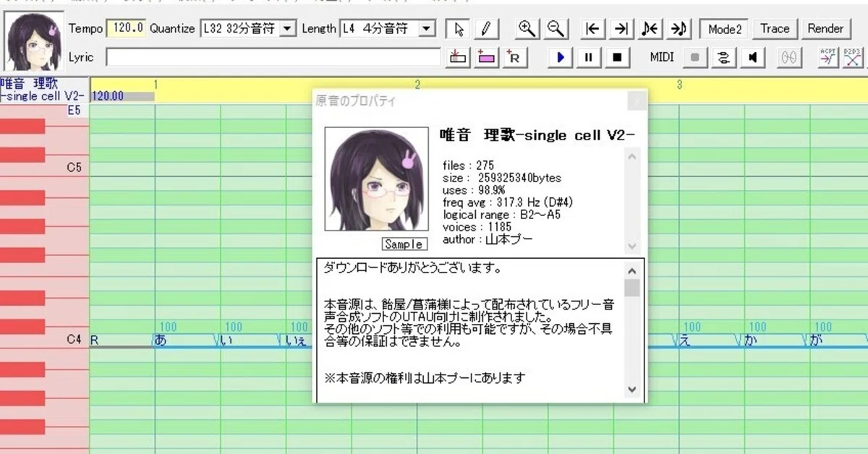Select the note with lyric か

pyautogui.click(x=775, y=341)
